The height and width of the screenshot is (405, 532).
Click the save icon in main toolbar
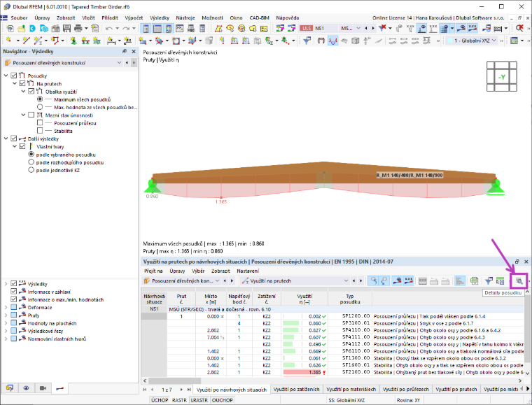point(66,29)
